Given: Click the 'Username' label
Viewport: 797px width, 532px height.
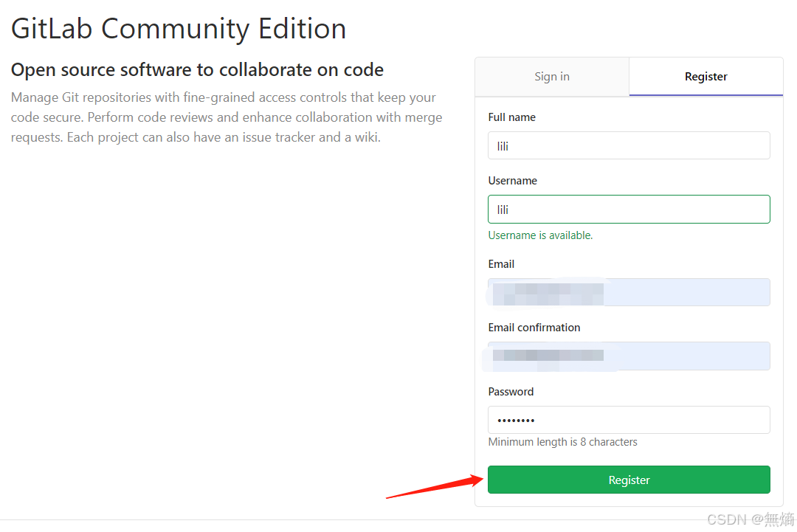Looking at the screenshot, I should pyautogui.click(x=512, y=181).
